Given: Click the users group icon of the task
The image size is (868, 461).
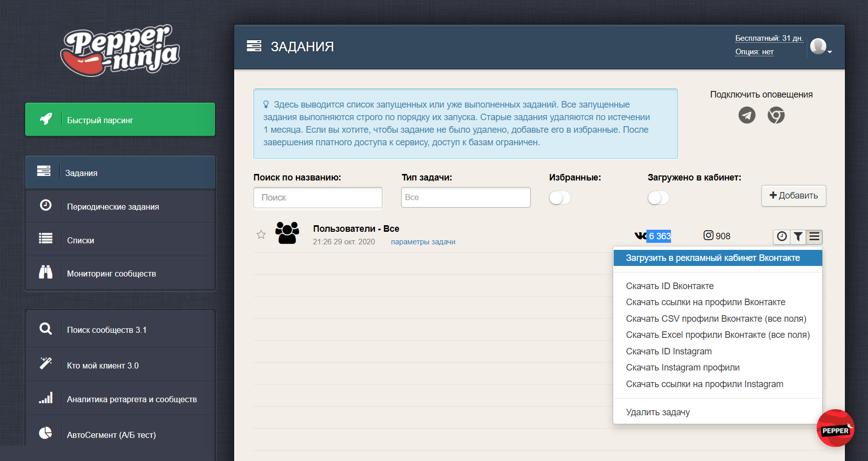Looking at the screenshot, I should tap(287, 233).
